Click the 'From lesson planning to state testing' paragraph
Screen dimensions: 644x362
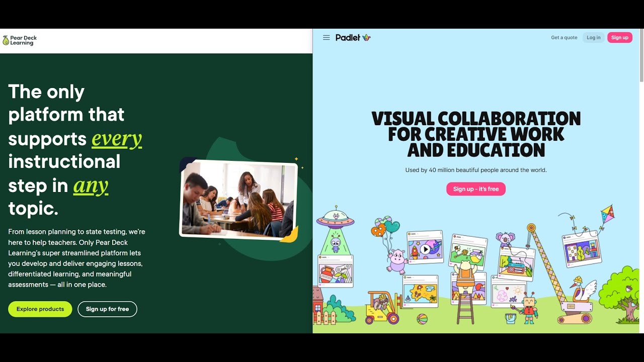[x=77, y=258]
